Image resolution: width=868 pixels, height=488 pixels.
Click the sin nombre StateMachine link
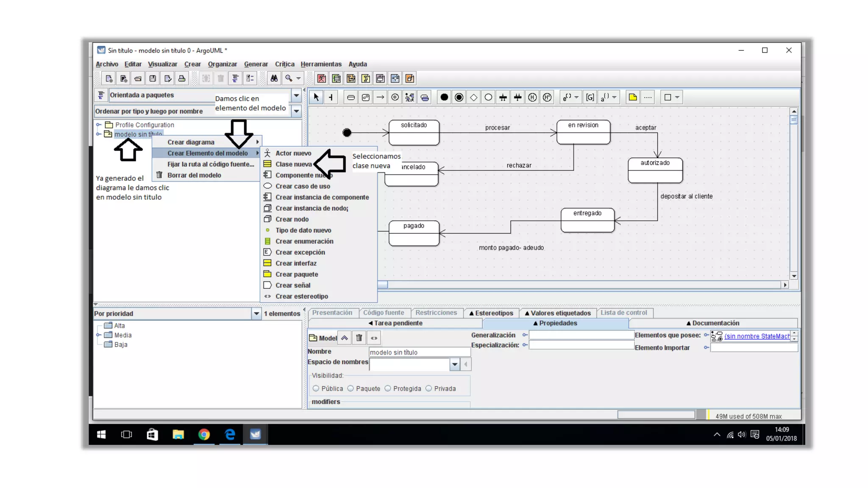pos(757,336)
